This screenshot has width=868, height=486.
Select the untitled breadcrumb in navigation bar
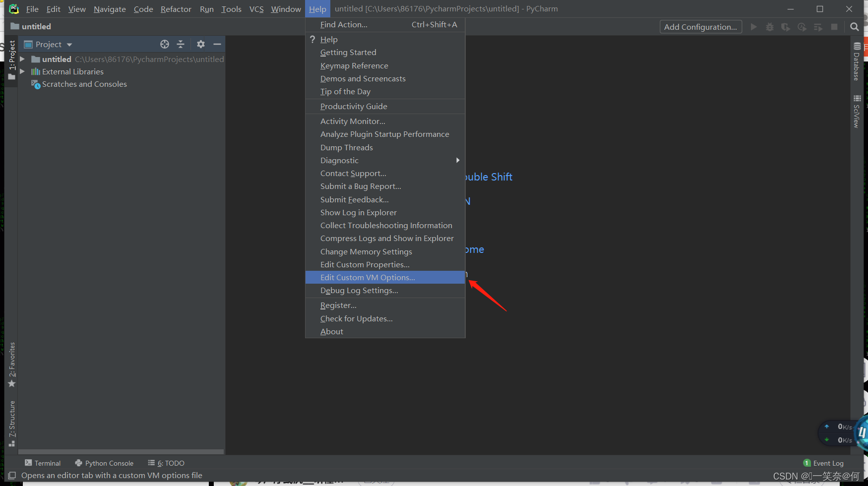point(31,26)
